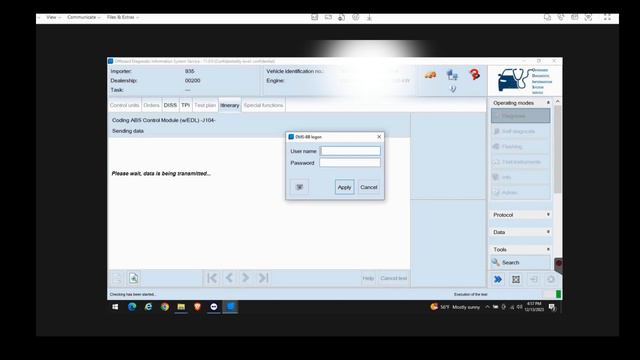The width and height of the screenshot is (640, 360).
Task: Open File Explorer from taskbar
Action: (181, 307)
